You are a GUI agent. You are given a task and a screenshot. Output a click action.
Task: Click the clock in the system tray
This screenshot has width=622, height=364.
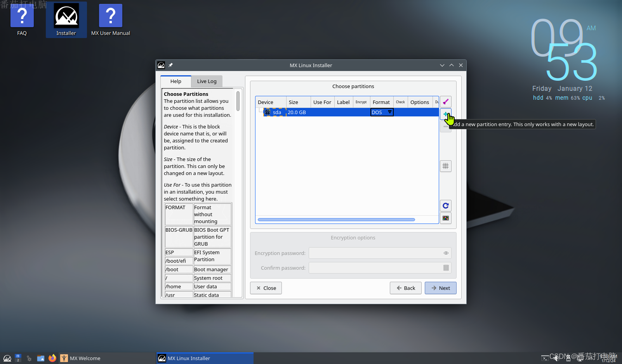click(x=609, y=358)
